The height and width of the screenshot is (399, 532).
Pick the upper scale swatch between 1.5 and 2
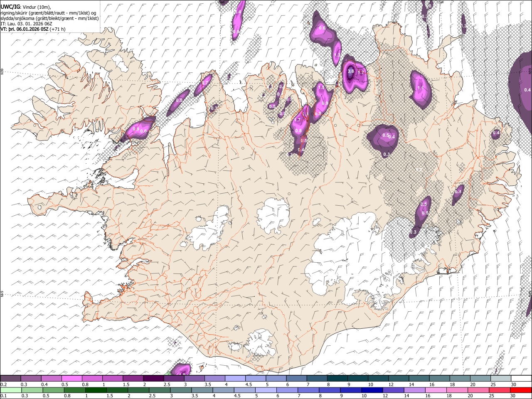coord(133,379)
